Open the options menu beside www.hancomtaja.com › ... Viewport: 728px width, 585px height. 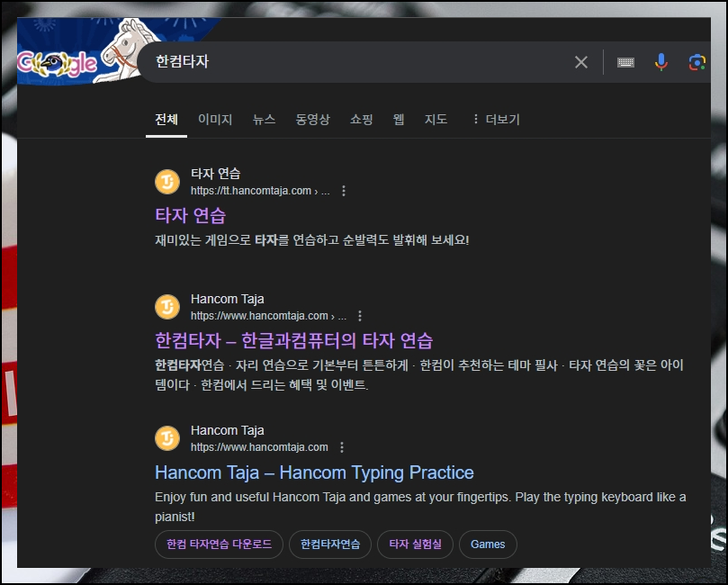[x=360, y=316]
